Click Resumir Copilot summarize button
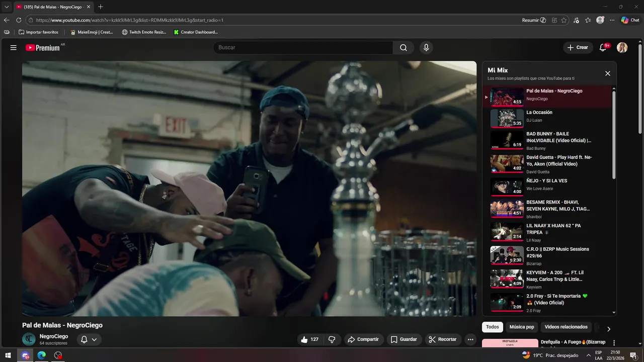 pyautogui.click(x=534, y=20)
